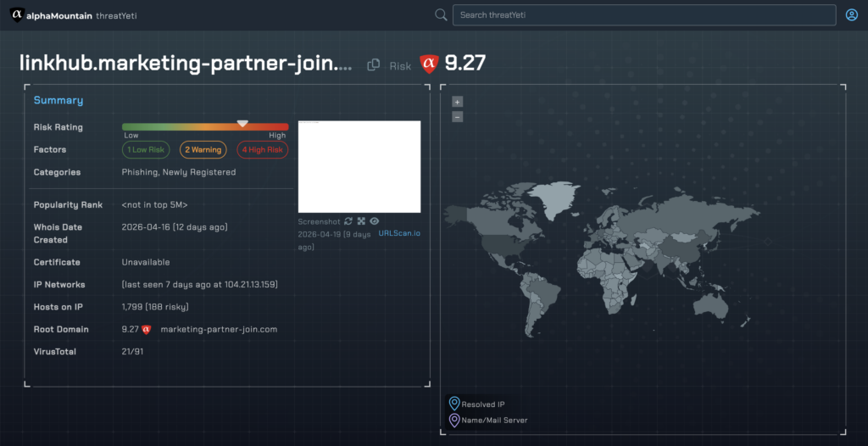Select the 4 High Risk factor pill
The width and height of the screenshot is (868, 446).
(x=263, y=149)
